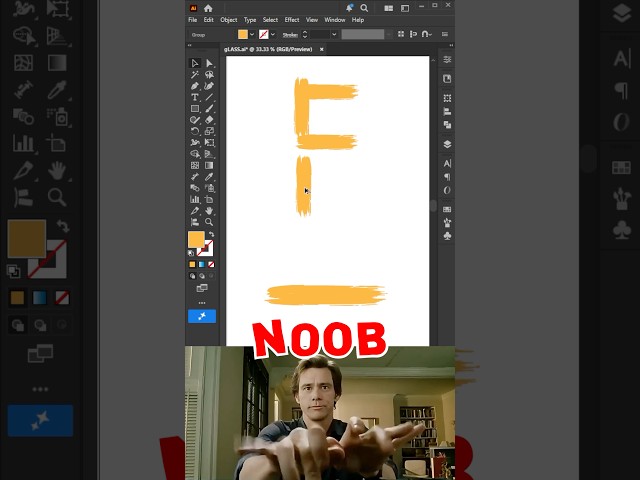
Task: Open the Arrange Documents dropdown
Action: point(389,8)
